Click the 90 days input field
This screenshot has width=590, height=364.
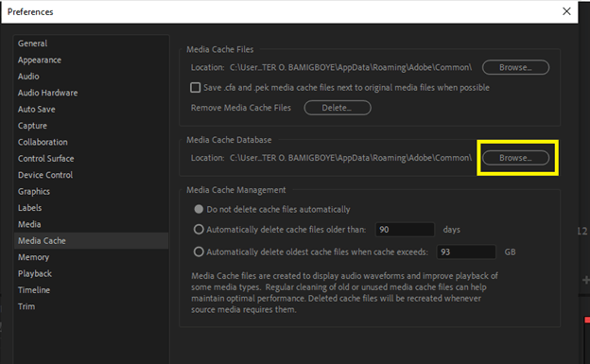click(405, 230)
